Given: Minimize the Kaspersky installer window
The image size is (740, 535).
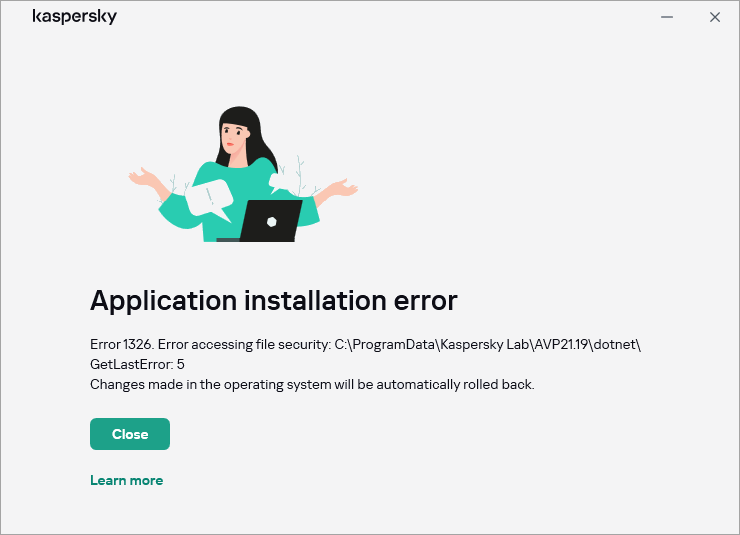Looking at the screenshot, I should [x=668, y=17].
